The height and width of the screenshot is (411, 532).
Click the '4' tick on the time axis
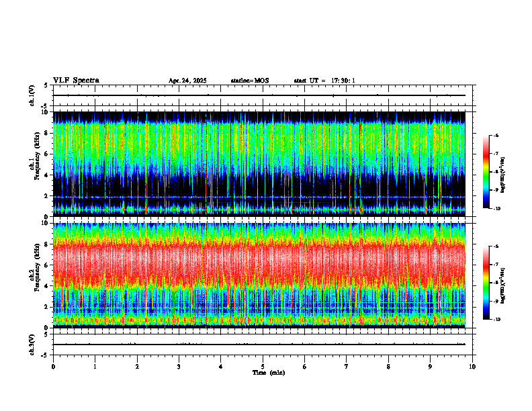221,367
